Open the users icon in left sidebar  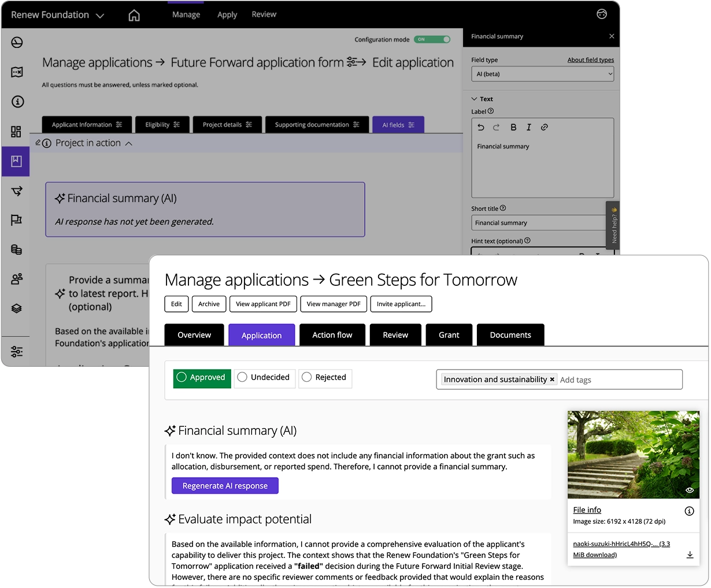[16, 279]
